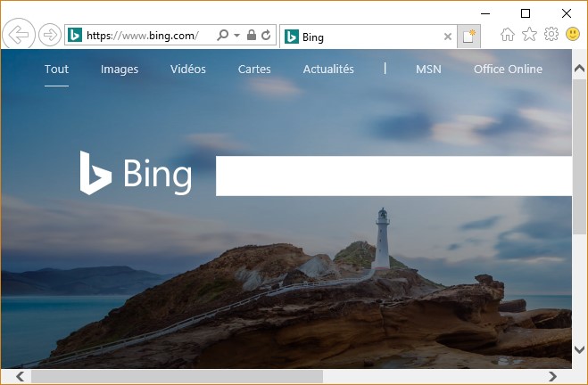
Task: Click the horizontal scrollbar right arrow
Action: (x=553, y=377)
